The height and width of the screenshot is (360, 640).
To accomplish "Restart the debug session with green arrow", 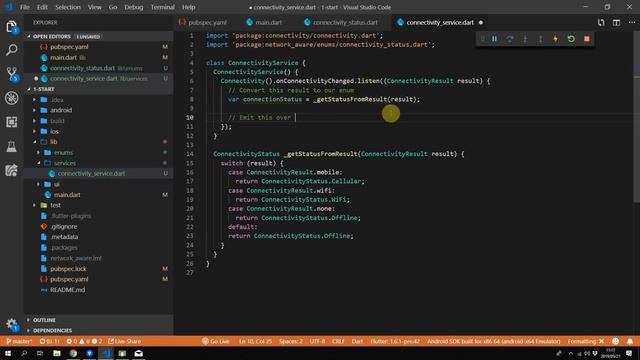I will coord(571,39).
